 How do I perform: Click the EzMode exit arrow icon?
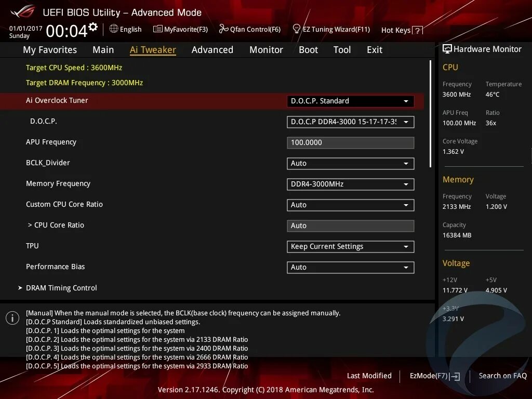coord(455,376)
